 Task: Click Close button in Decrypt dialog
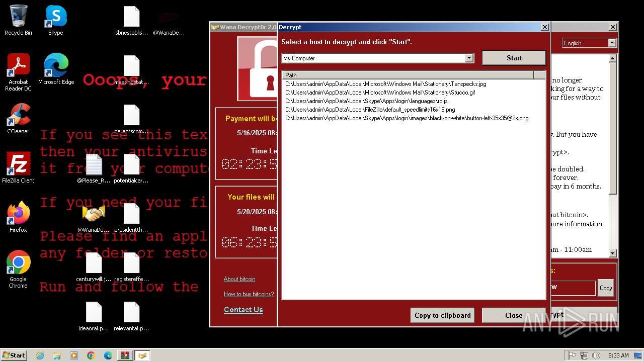point(514,315)
